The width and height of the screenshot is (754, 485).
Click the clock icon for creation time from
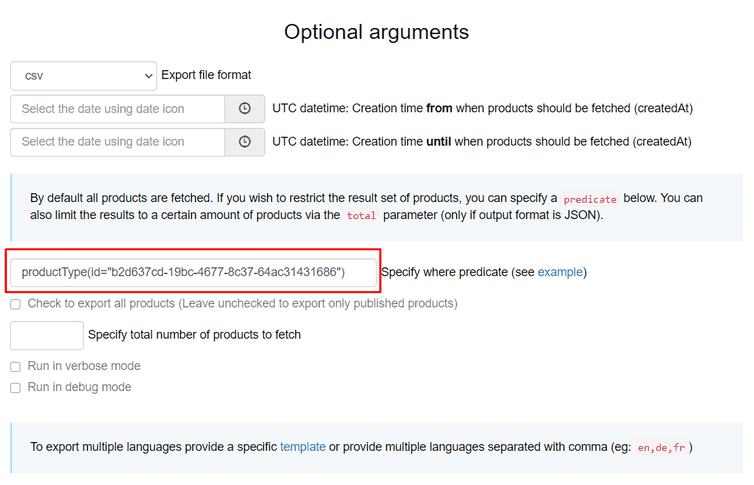point(245,109)
